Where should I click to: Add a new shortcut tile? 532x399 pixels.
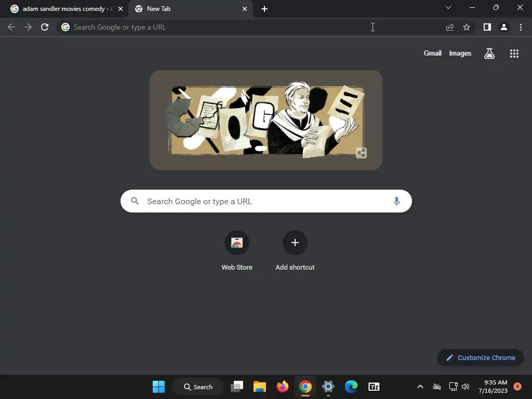(295, 250)
